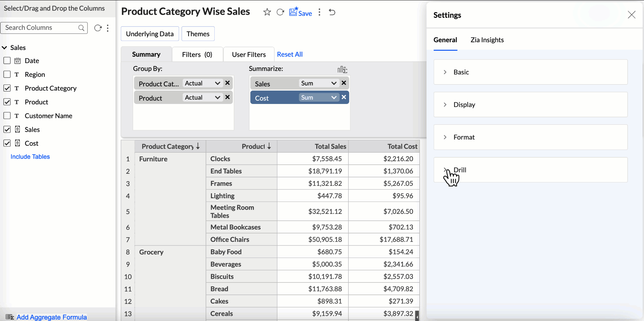644x321 pixels.
Task: Remove Cost from Summarize with X icon
Action: click(344, 97)
